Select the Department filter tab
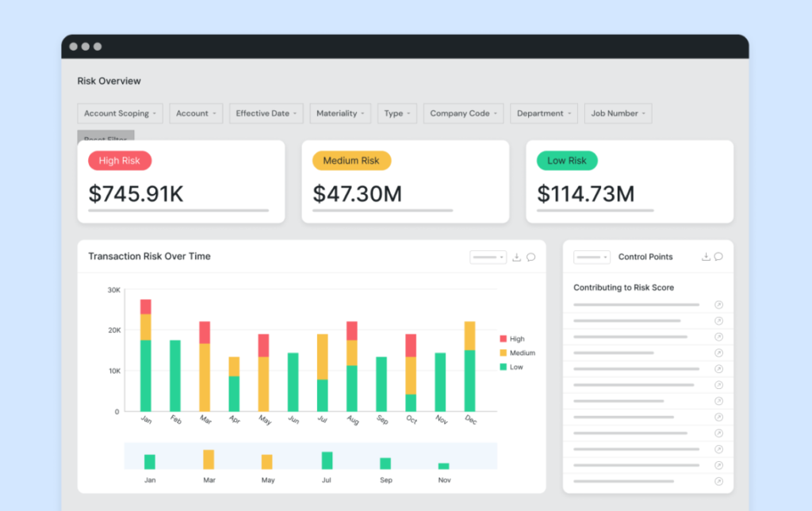This screenshot has width=812, height=511. pos(544,113)
